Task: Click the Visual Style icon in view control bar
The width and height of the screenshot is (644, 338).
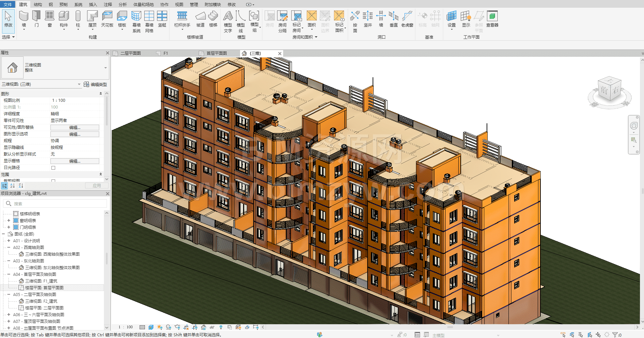Action: click(x=151, y=327)
